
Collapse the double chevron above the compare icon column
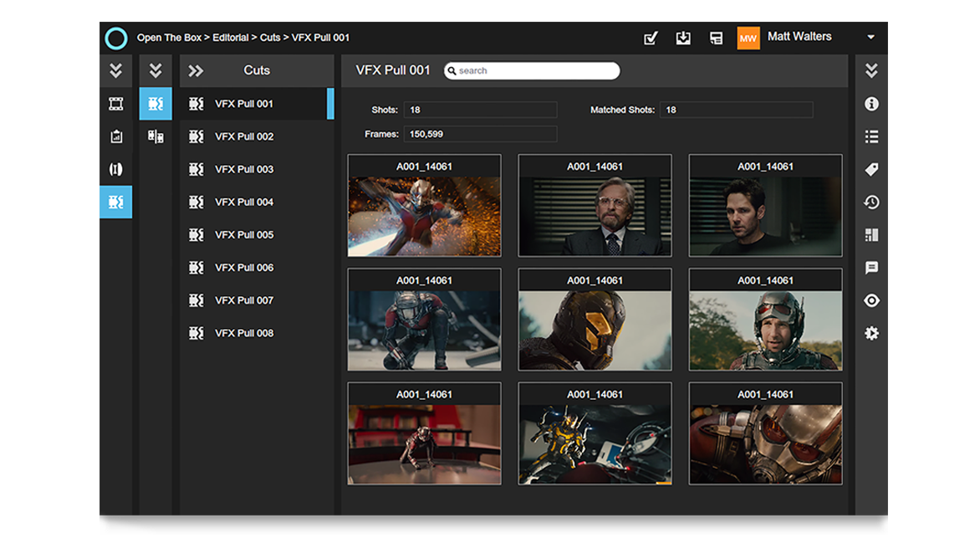156,70
